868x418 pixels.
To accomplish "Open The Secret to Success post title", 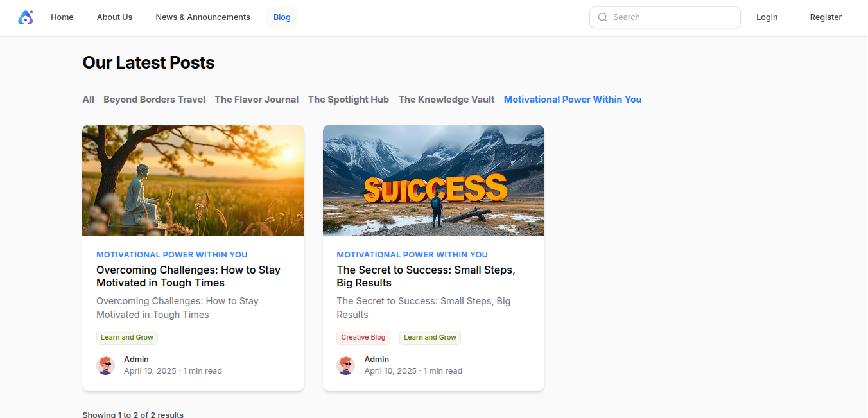I will point(426,276).
